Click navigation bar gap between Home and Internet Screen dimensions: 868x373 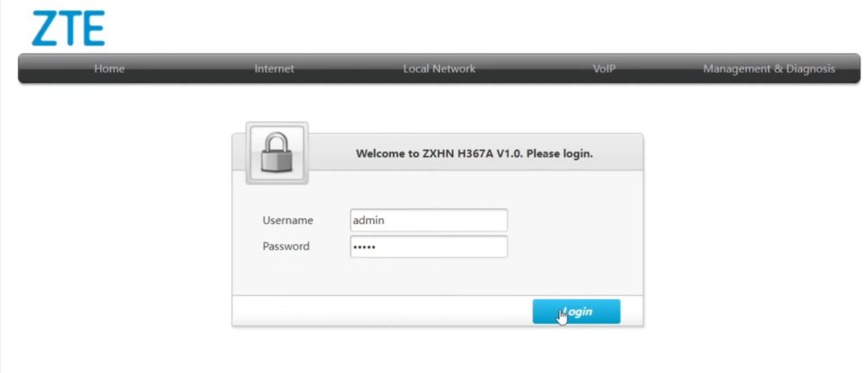click(191, 69)
